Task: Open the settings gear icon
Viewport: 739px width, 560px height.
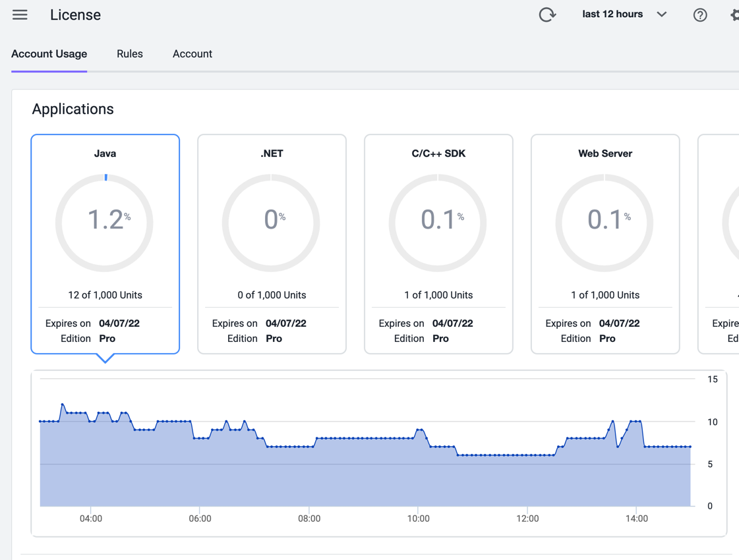Action: pos(735,15)
